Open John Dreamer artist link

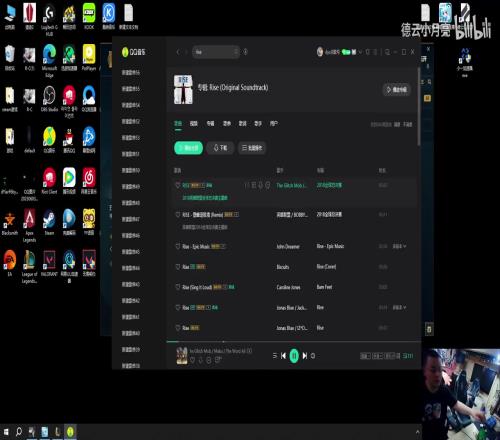coord(288,246)
